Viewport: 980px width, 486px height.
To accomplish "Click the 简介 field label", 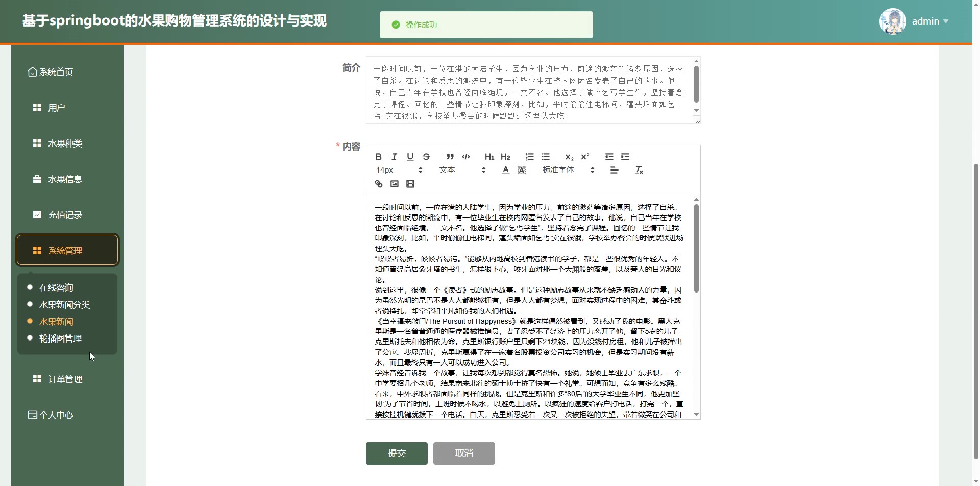I will [351, 68].
